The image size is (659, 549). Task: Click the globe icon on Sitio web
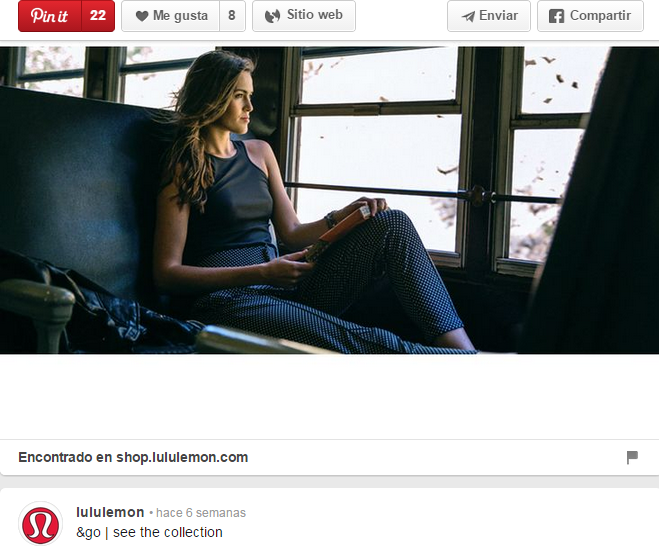[272, 16]
